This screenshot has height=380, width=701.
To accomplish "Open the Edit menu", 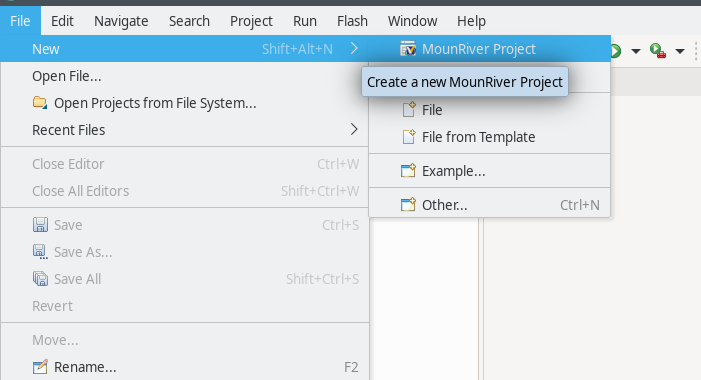I will pyautogui.click(x=62, y=21).
